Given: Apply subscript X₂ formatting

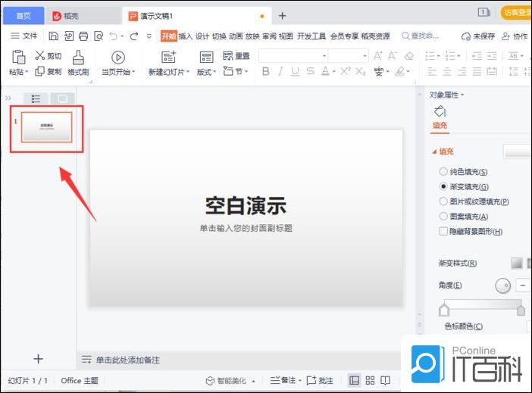Looking at the screenshot, I should (361, 71).
